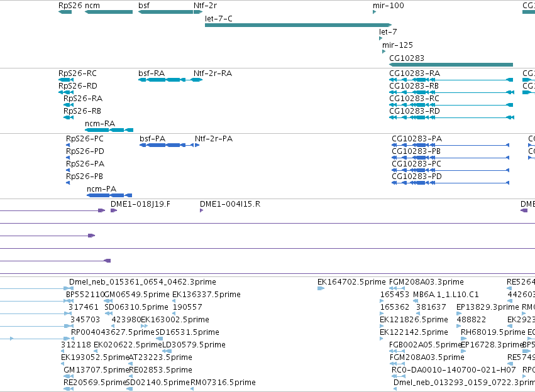Select EST SD16531.5prime
Viewport: 535px width, 392px height.
tap(187, 332)
